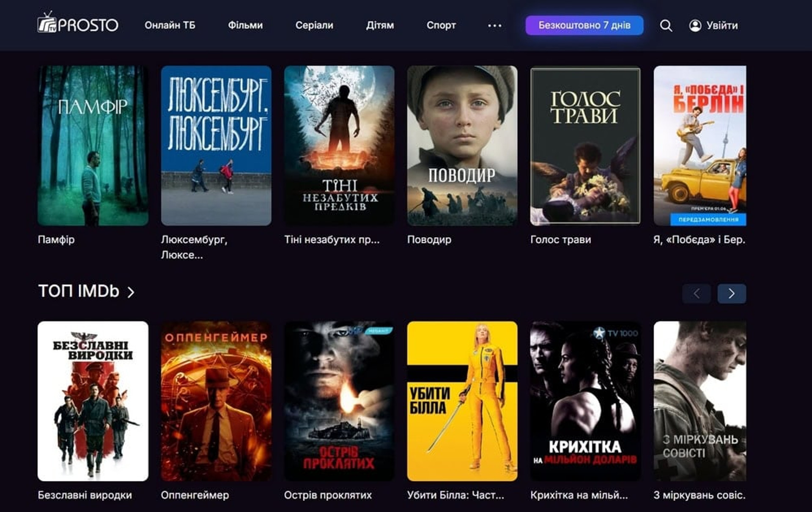The height and width of the screenshot is (512, 812).
Task: Click the Оппенгеймер title text
Action: point(195,495)
